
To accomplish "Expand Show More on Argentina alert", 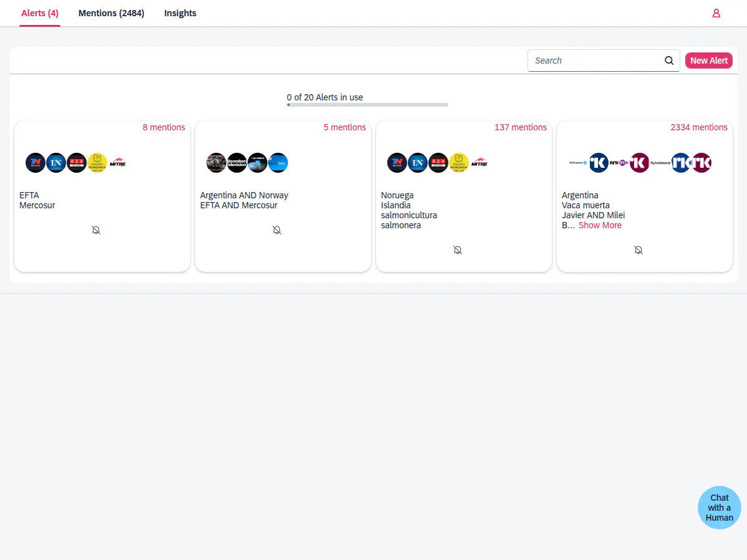I will [x=600, y=225].
